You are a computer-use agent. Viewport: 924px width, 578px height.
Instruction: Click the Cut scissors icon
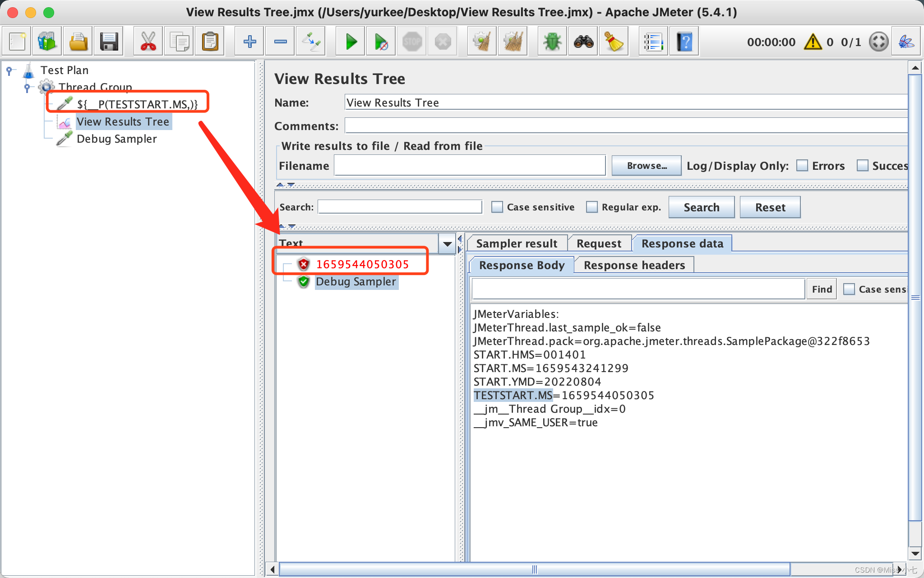pos(148,42)
